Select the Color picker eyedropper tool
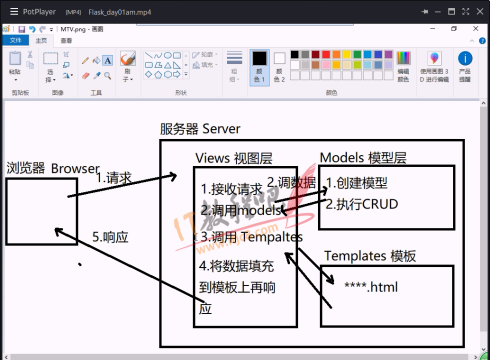Image resolution: width=490 pixels, height=360 pixels. [x=97, y=76]
